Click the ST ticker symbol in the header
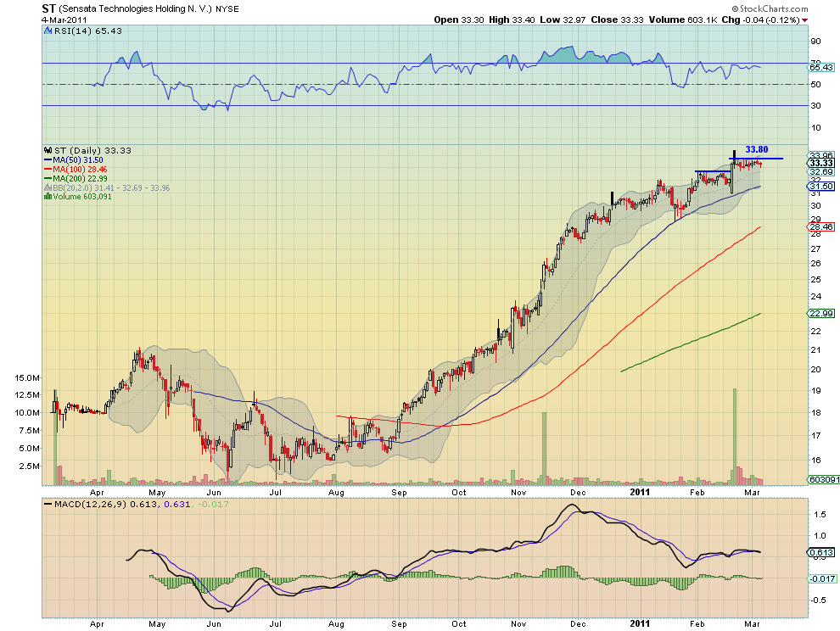Viewport: 840px width, 631px height. tap(48, 8)
